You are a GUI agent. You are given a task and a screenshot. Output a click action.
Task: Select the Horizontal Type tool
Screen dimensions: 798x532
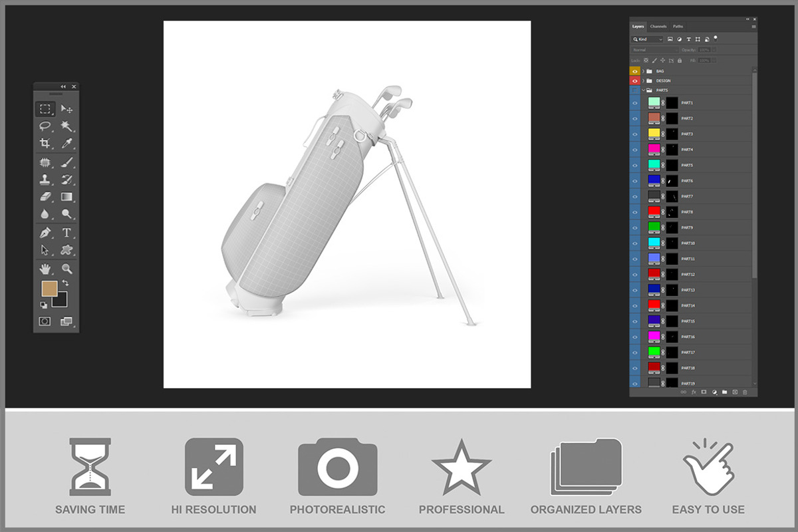[66, 233]
